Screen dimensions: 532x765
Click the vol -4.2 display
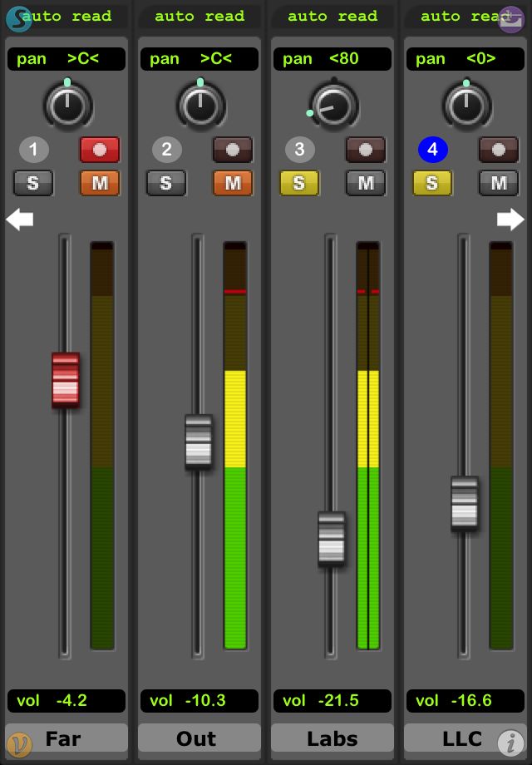click(66, 701)
